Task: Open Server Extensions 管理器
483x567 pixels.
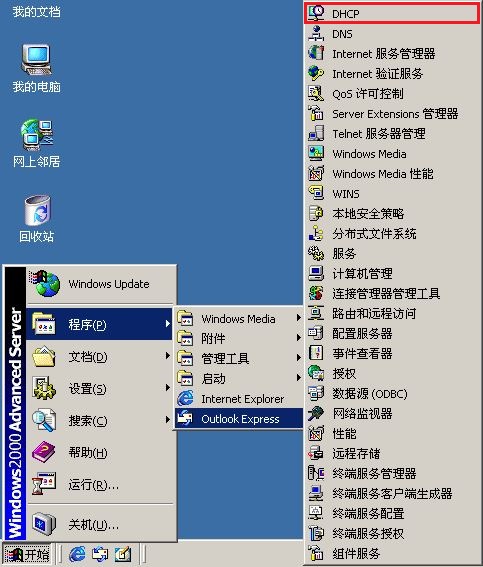Action: pyautogui.click(x=392, y=114)
